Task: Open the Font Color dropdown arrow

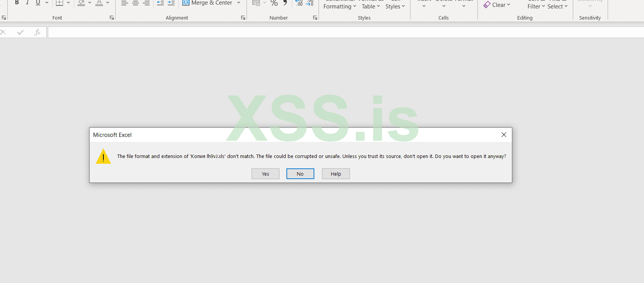Action: 108,3
